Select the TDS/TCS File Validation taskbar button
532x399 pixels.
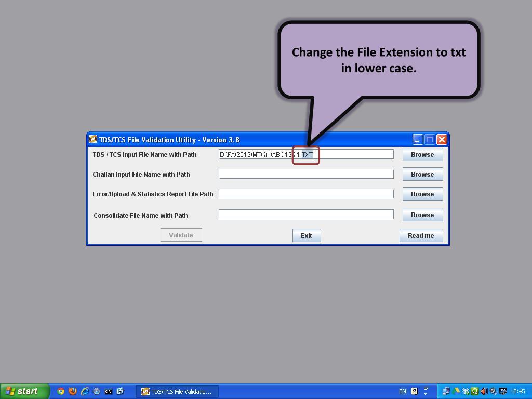tap(177, 392)
